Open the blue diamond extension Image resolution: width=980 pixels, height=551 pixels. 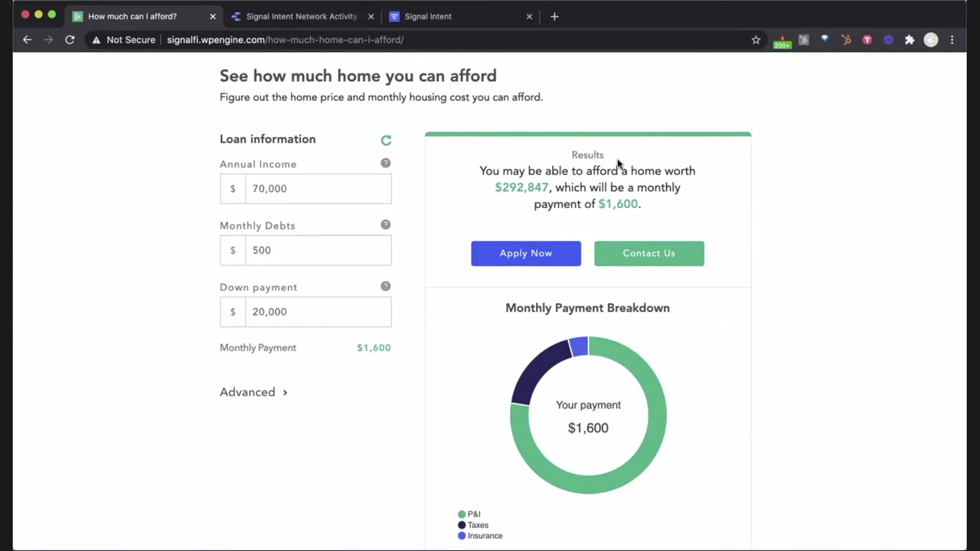coord(825,39)
